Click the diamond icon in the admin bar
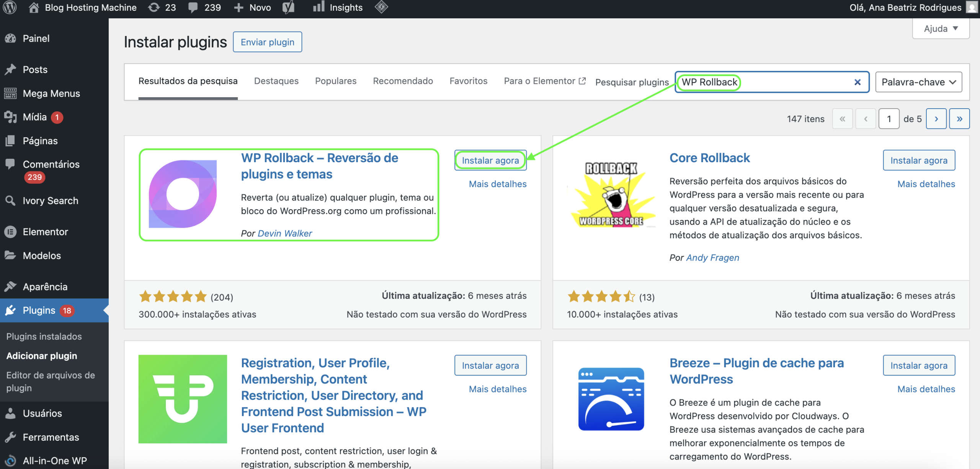Image resolution: width=980 pixels, height=469 pixels. (381, 7)
